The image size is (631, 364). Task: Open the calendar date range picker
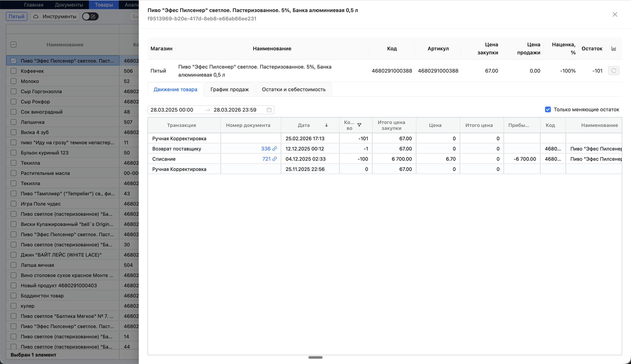coord(269,110)
